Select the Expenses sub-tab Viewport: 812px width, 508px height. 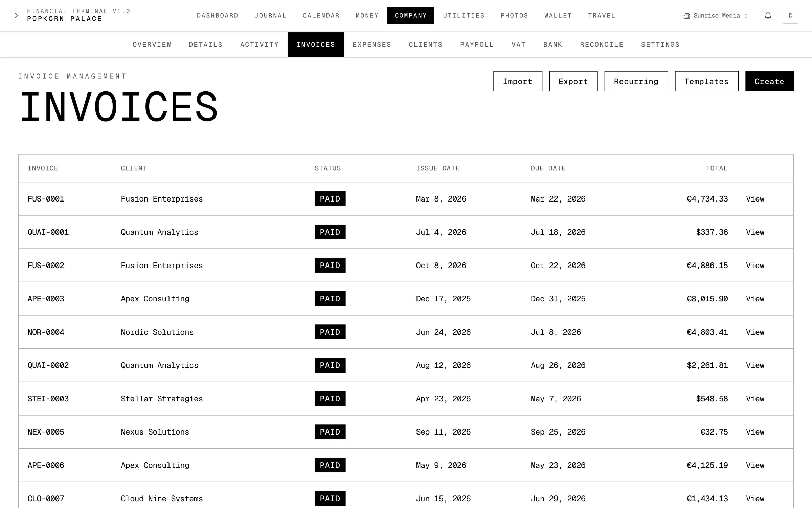coord(372,45)
